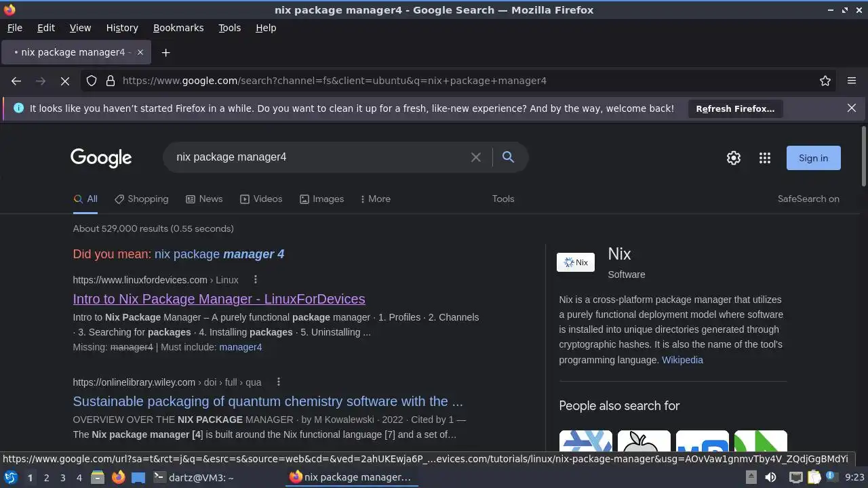Click the site security padlock icon

pyautogui.click(x=111, y=81)
